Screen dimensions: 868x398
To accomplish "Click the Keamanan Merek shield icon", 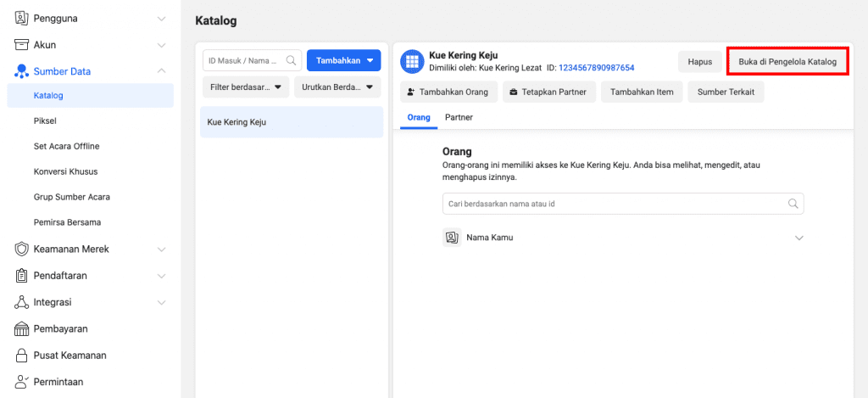I will [22, 249].
